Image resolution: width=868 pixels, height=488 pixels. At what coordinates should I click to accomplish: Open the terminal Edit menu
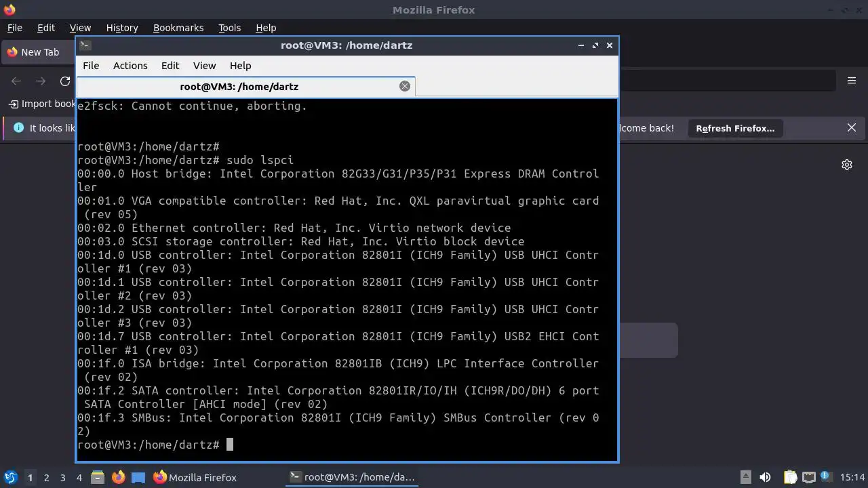tap(170, 66)
